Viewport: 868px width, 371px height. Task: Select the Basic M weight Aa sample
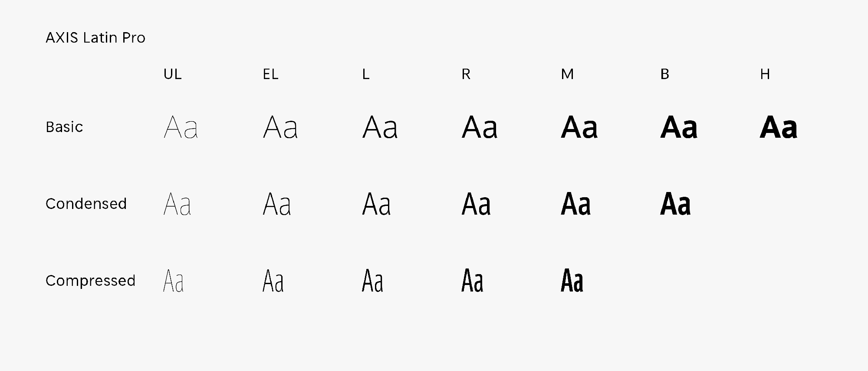[579, 127]
